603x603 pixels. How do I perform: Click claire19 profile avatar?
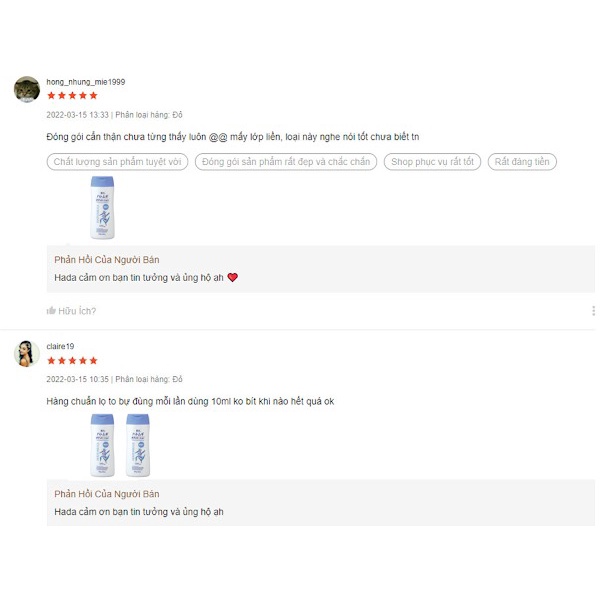pyautogui.click(x=27, y=354)
